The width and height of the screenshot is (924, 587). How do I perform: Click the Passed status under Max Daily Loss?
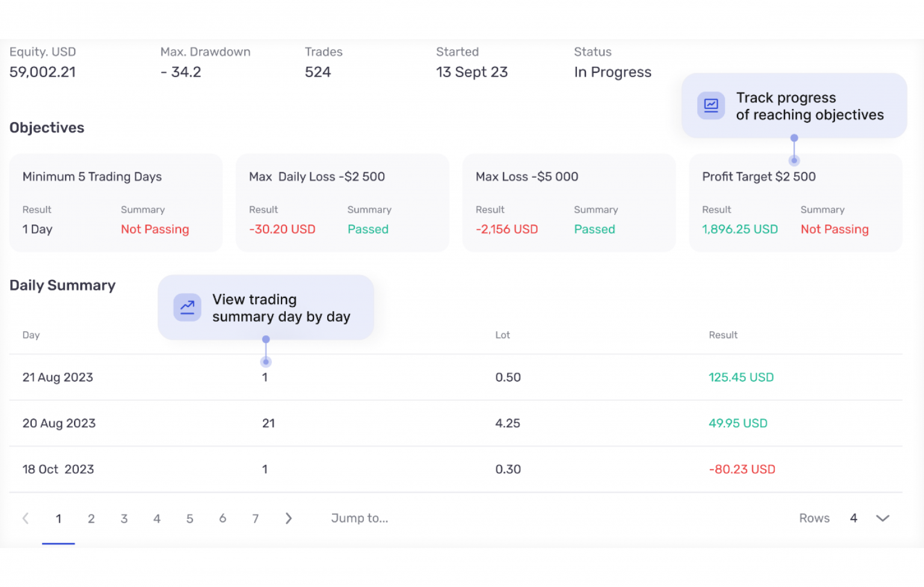click(x=368, y=229)
